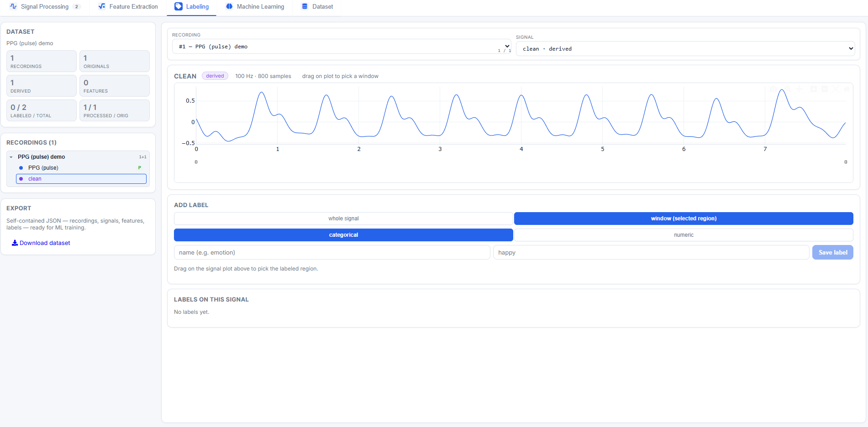The height and width of the screenshot is (427, 868).
Task: Click '100 Hz · 800 samples' text
Action: [x=263, y=76]
